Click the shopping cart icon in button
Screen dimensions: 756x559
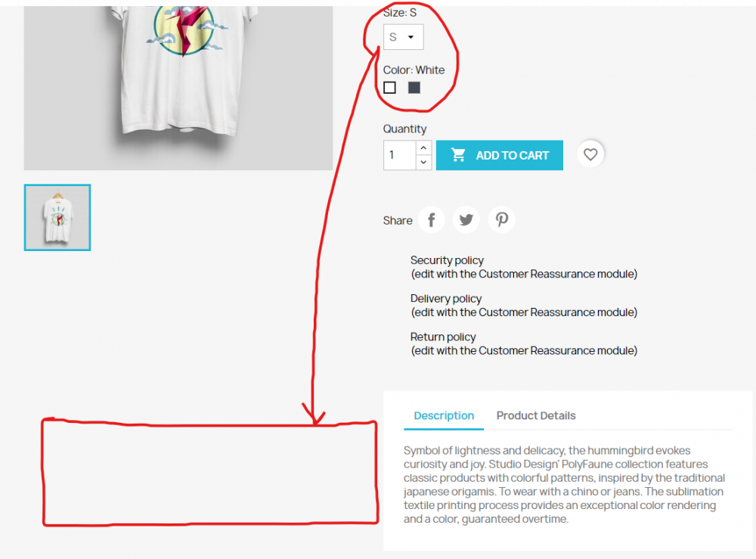tap(458, 155)
